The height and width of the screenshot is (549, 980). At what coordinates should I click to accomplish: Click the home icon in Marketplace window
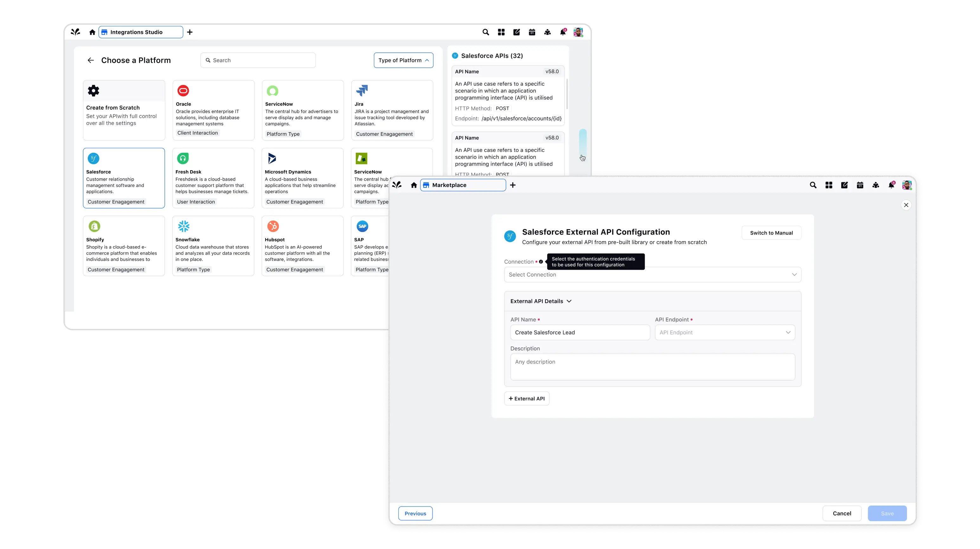tap(414, 185)
